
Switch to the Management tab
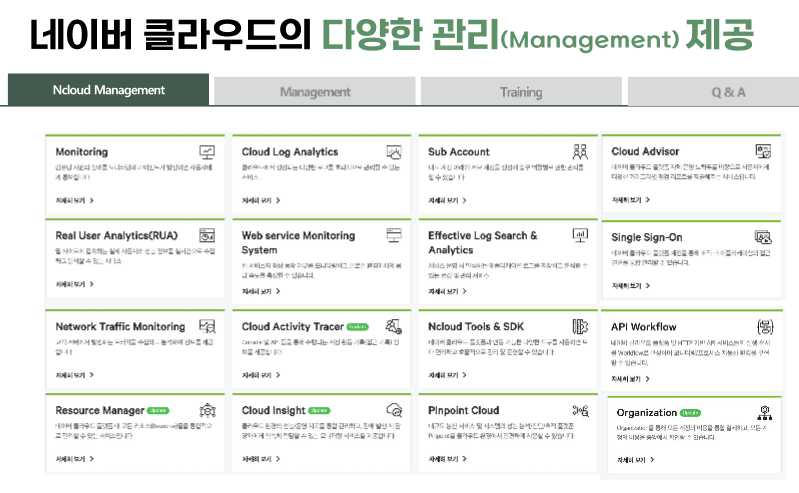coord(315,92)
